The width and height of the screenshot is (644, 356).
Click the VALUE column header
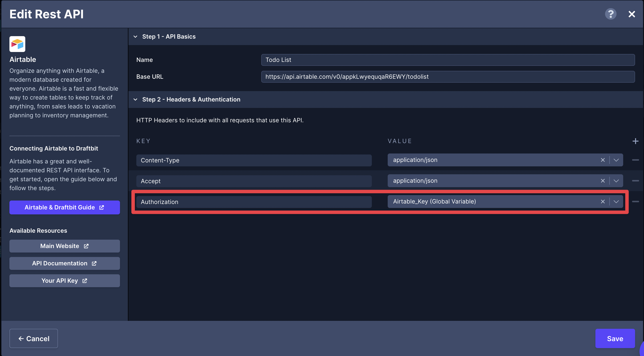click(x=400, y=141)
